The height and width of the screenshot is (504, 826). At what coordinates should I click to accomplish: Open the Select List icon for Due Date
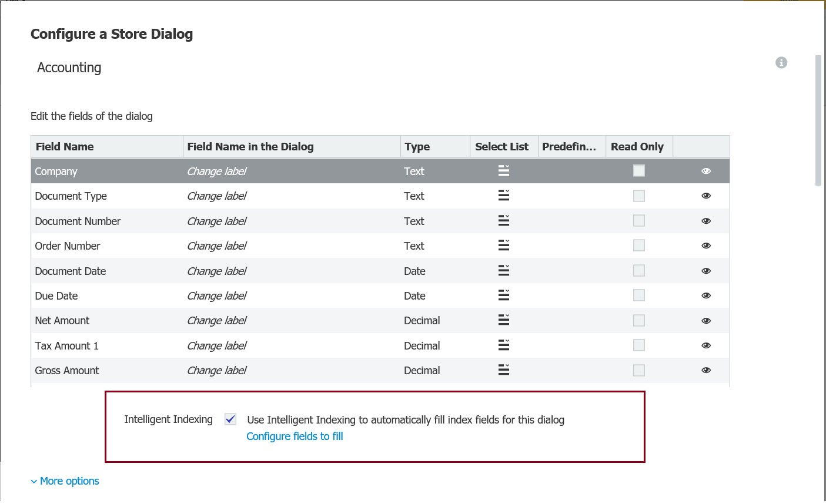(503, 295)
